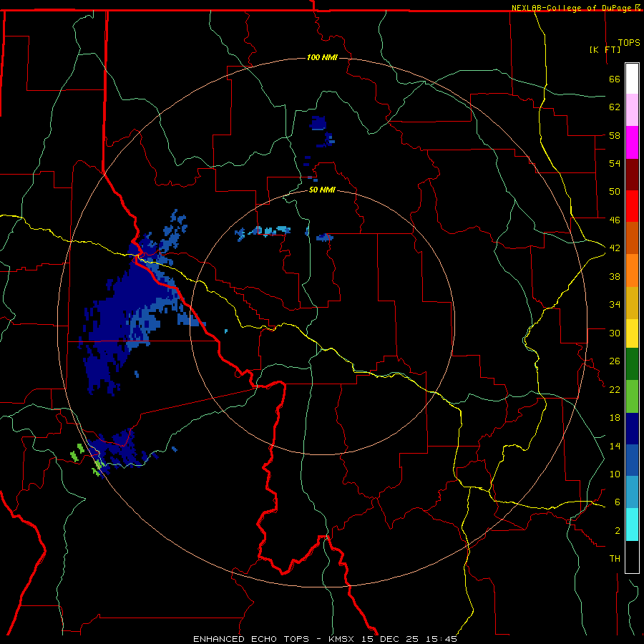Select the light green legend swatch
Image resolution: width=644 pixels, height=644 pixels.
(632, 396)
